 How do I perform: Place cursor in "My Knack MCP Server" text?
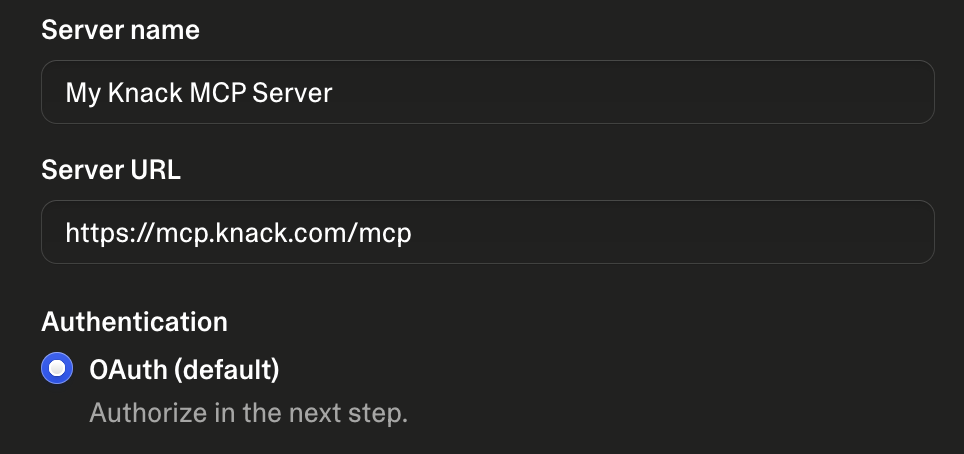(x=199, y=93)
